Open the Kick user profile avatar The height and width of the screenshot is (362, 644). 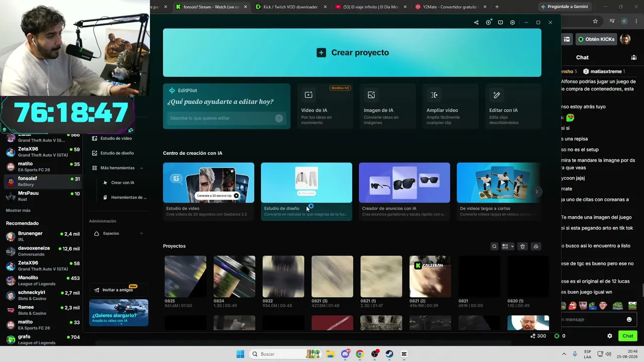625,39
